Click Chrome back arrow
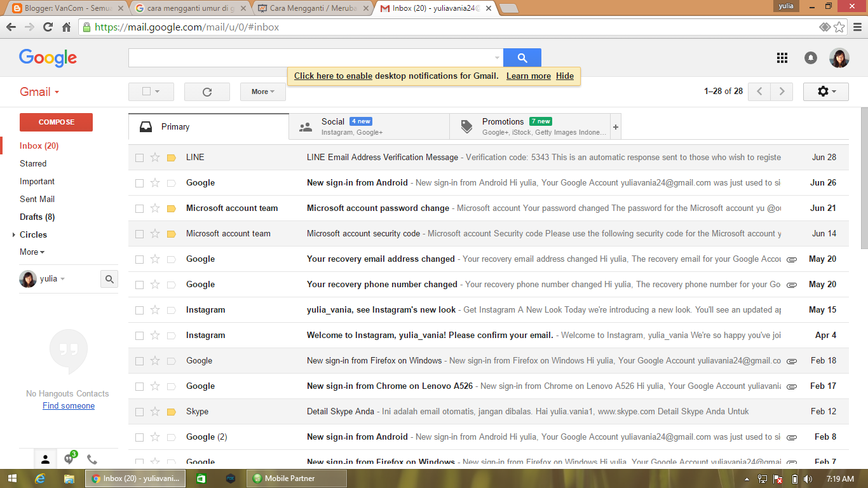The width and height of the screenshot is (868, 488). point(11,27)
